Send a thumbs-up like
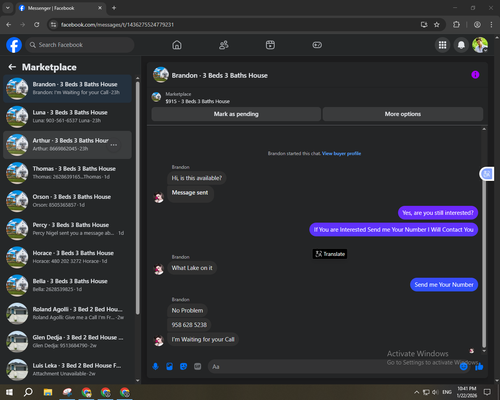This screenshot has width=500, height=400. click(x=479, y=367)
